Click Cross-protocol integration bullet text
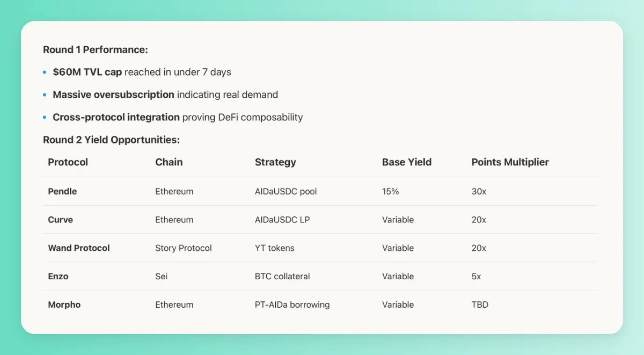 pos(178,117)
